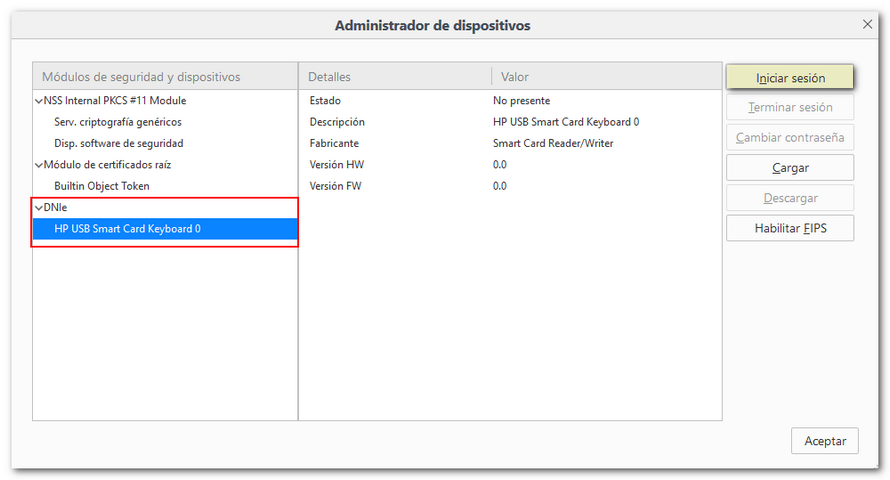The width and height of the screenshot is (890, 480).
Task: Select Disp. software de seguridad entry
Action: click(x=118, y=143)
